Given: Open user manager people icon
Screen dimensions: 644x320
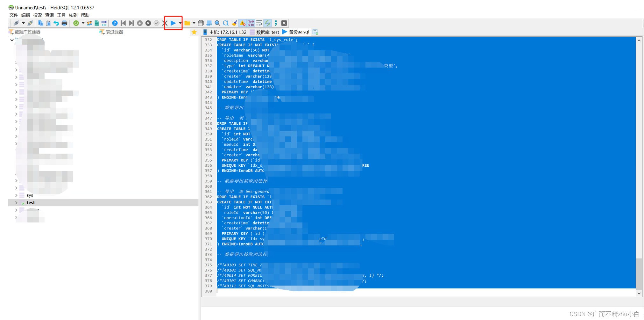Looking at the screenshot, I should [x=89, y=23].
